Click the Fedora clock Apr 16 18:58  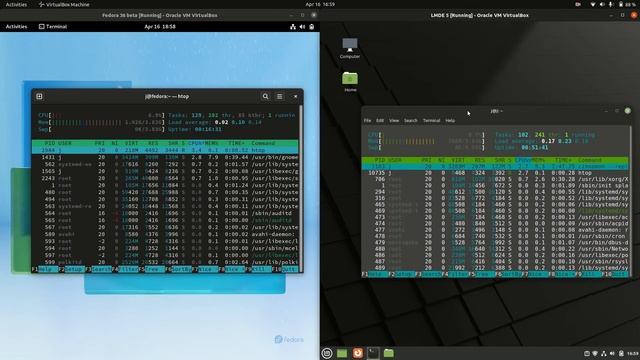pyautogui.click(x=160, y=27)
